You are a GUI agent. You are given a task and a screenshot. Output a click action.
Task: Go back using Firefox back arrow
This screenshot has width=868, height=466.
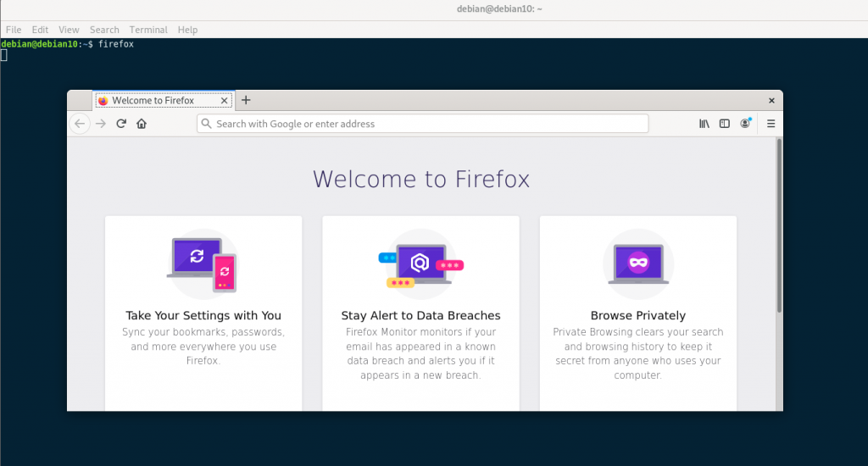pos(80,124)
